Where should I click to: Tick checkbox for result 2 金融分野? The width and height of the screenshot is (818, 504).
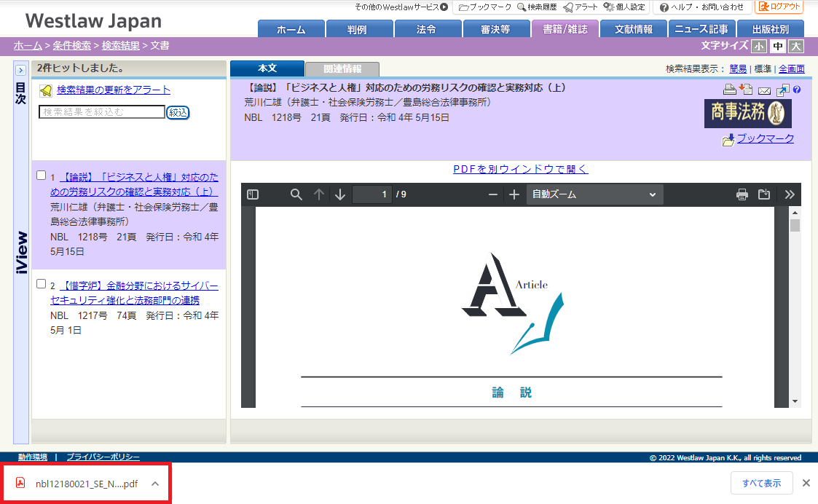tap(42, 284)
